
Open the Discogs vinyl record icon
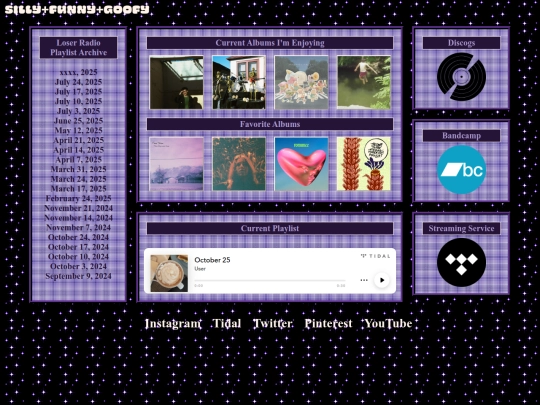[461, 76]
